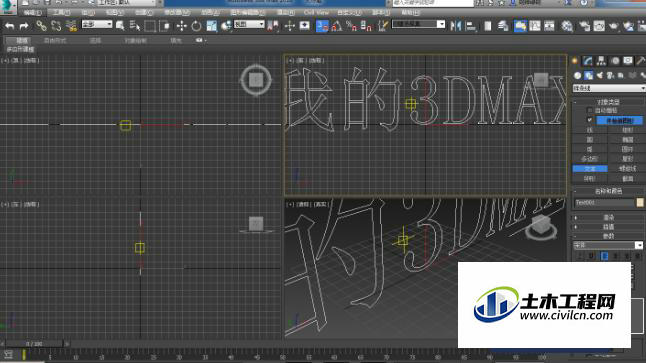Click the Text001 object color swatch

coord(640,202)
